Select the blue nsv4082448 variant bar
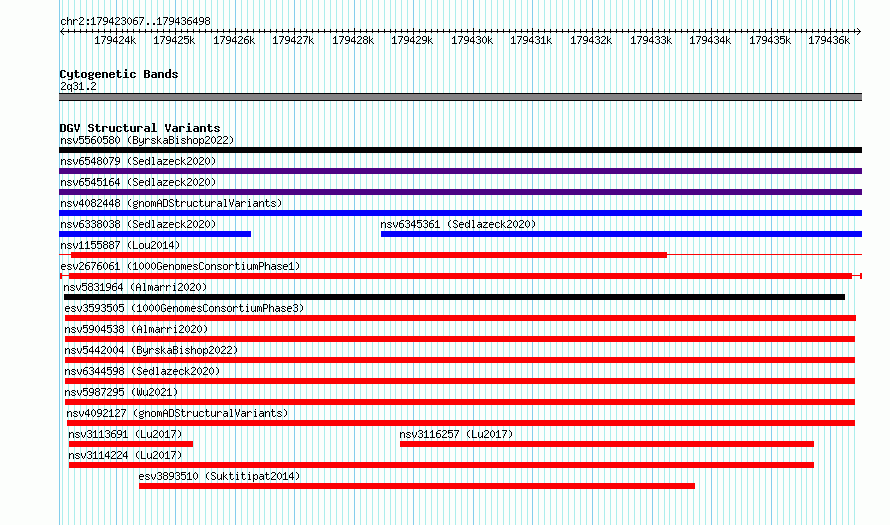The image size is (890, 525). click(460, 213)
